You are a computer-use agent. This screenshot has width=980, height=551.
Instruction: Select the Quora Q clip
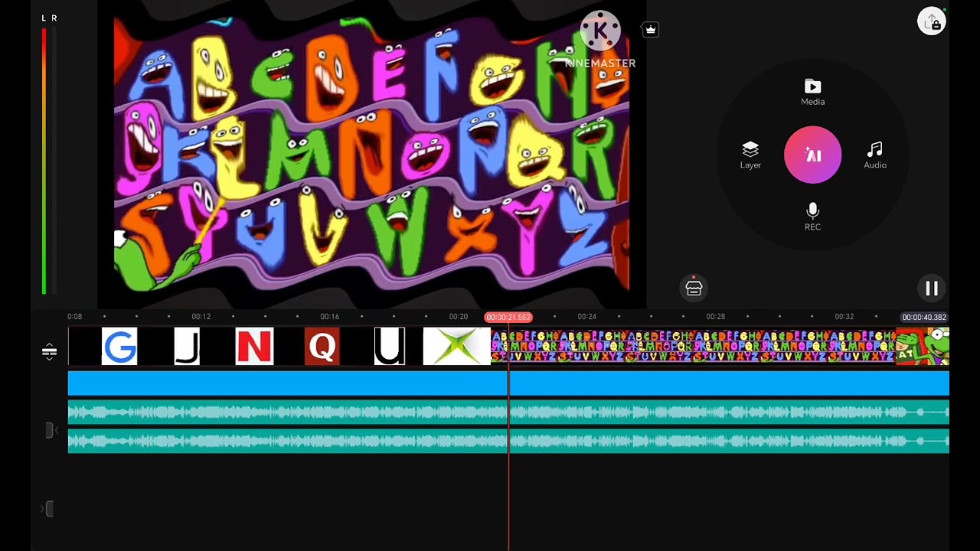[x=322, y=346]
